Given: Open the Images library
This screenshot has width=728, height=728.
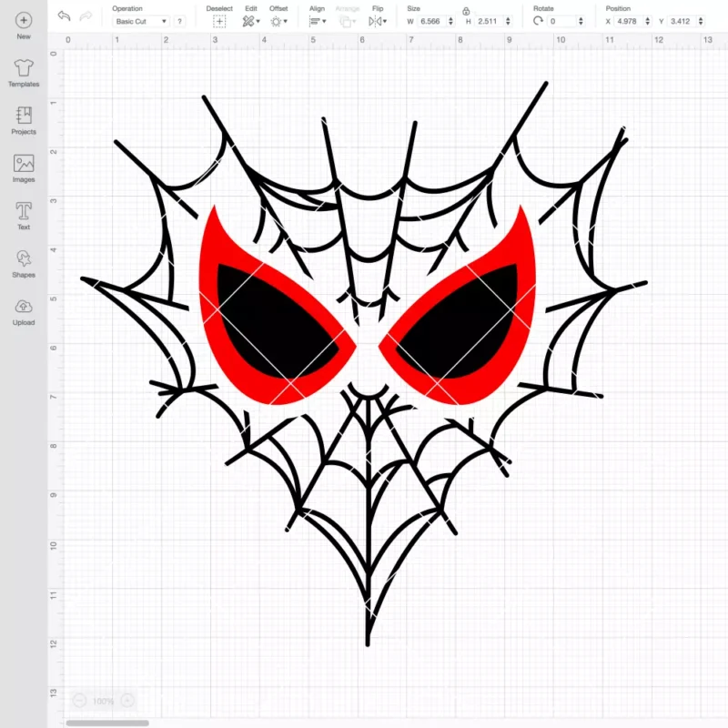Looking at the screenshot, I should pos(24,168).
